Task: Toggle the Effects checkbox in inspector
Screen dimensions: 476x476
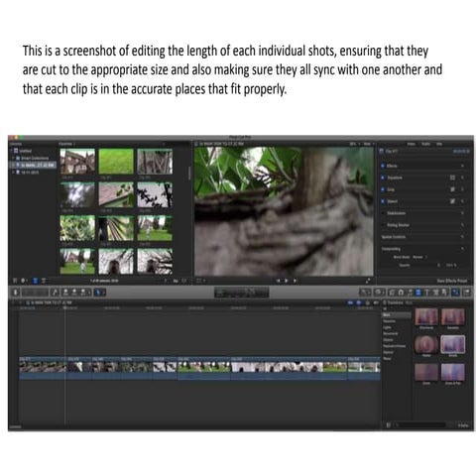Action: coord(383,166)
